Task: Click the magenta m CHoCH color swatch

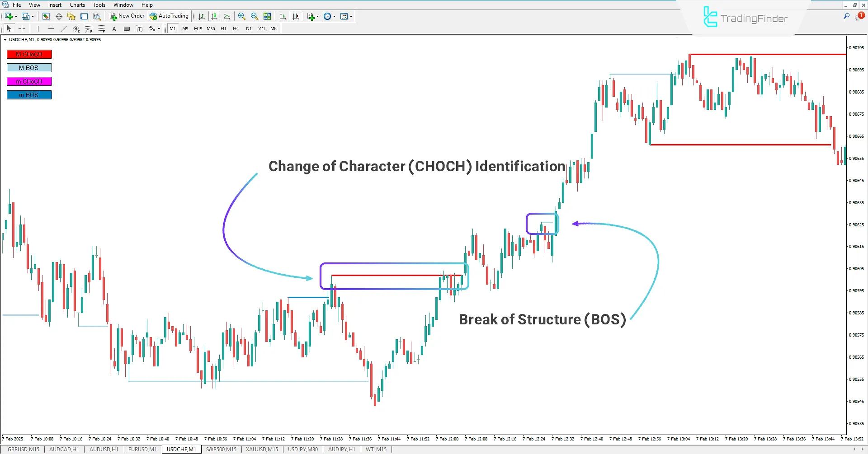Action: (29, 81)
